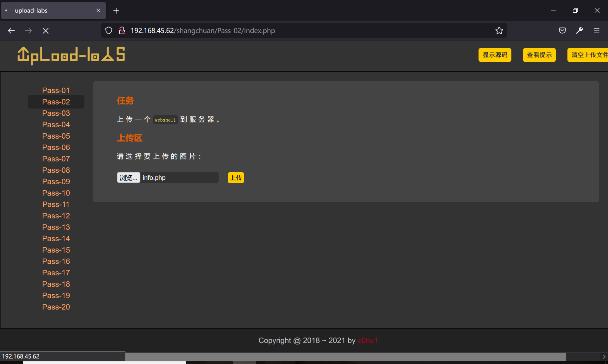The width and height of the screenshot is (608, 364).
Task: Open the wrench developer tools icon
Action: 579,31
